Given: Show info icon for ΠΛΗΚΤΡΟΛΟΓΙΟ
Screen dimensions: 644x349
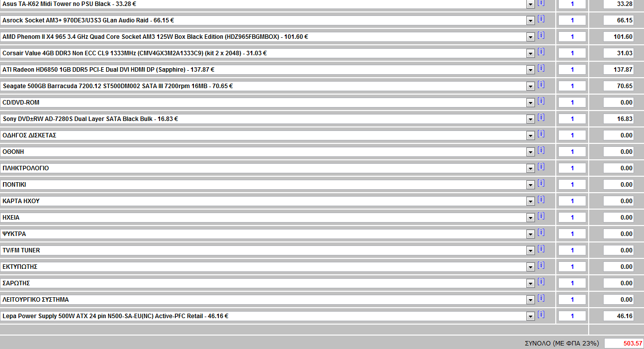Looking at the screenshot, I should [x=541, y=167].
